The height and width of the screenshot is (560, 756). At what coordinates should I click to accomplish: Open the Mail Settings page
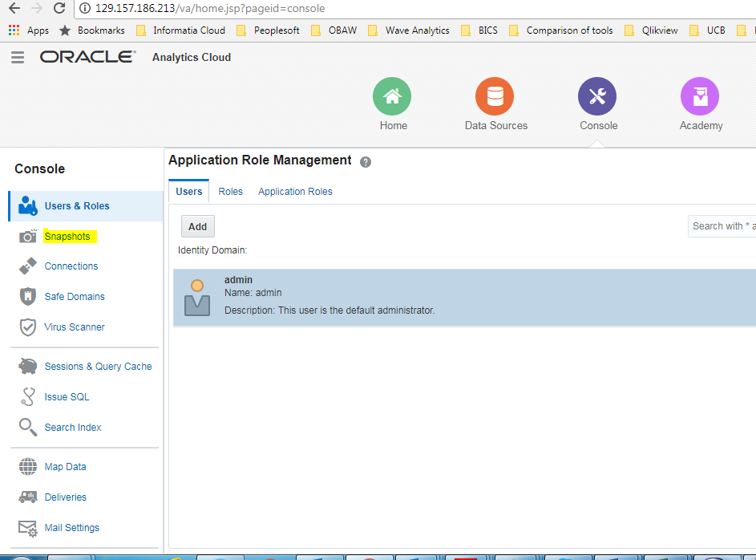click(72, 528)
